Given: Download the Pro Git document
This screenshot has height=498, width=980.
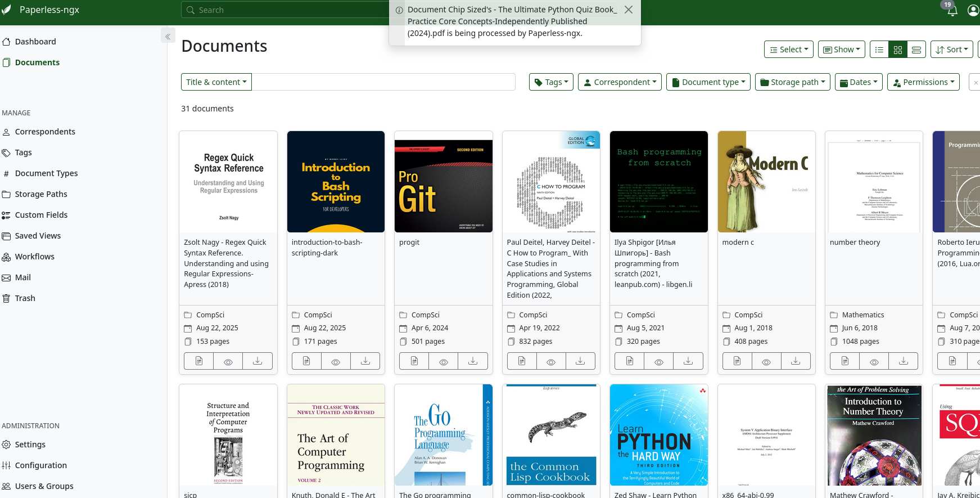Looking at the screenshot, I should (x=473, y=361).
